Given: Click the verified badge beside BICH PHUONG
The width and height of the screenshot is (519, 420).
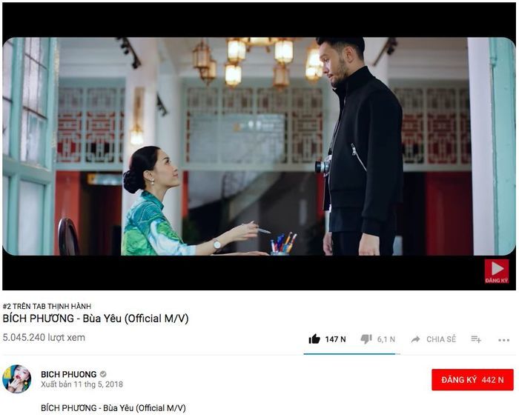Looking at the screenshot, I should click(x=103, y=374).
